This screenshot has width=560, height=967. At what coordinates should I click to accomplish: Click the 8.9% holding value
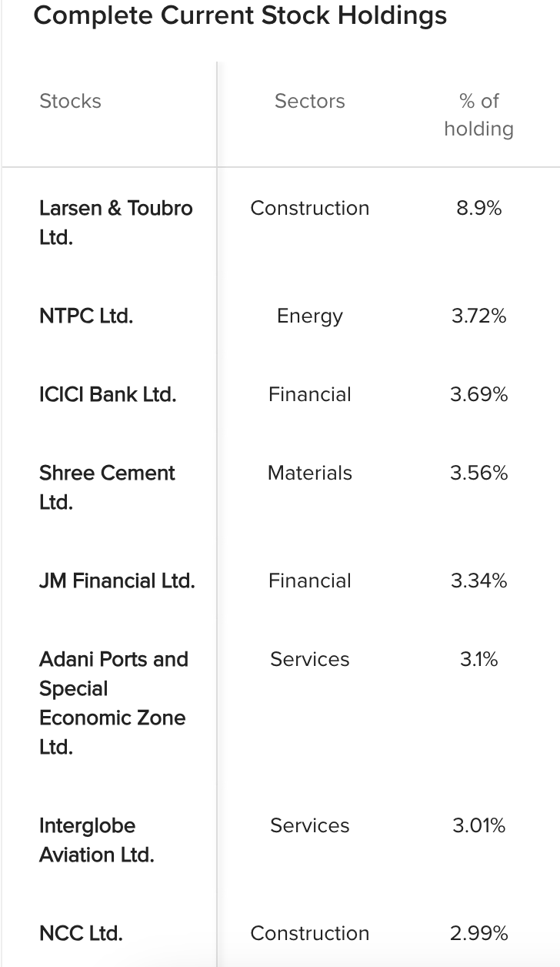(478, 208)
